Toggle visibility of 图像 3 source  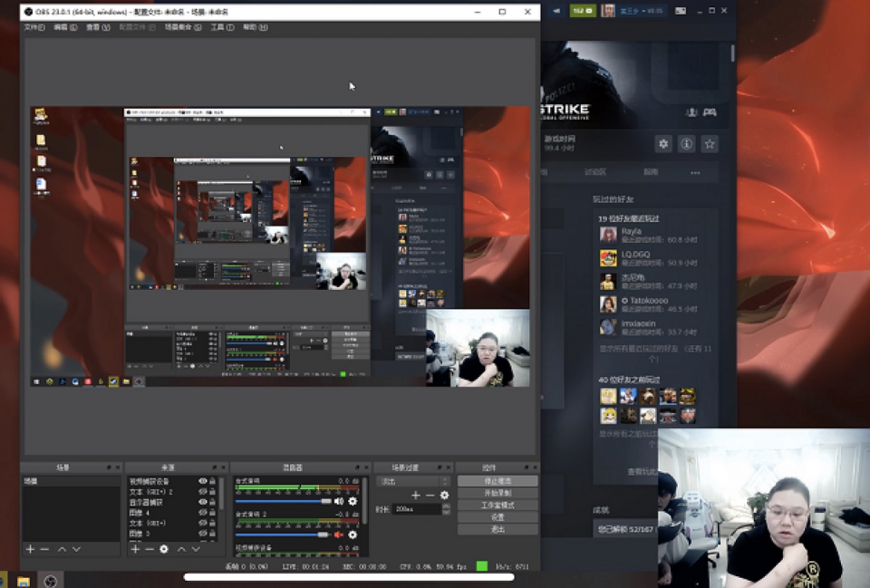pyautogui.click(x=203, y=533)
